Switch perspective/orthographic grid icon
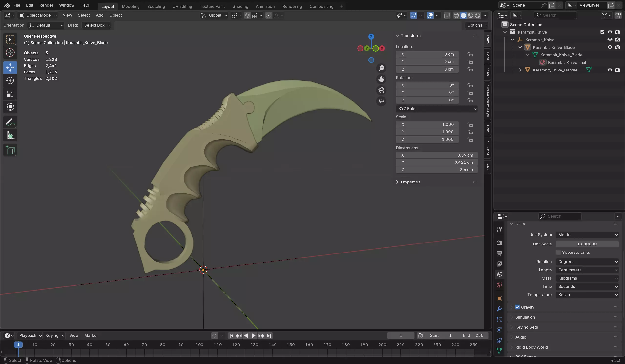This screenshot has height=364, width=625. pos(381,101)
